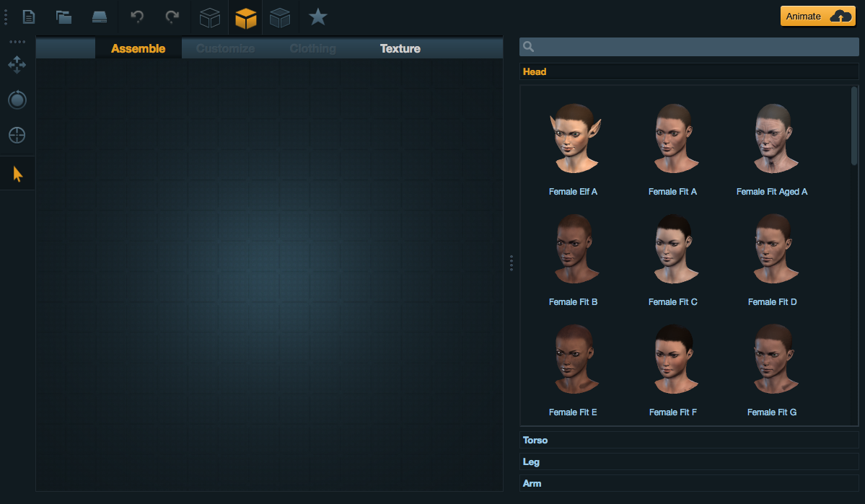Select the Rotate orbit tool
This screenshot has height=504, width=865.
[17, 100]
